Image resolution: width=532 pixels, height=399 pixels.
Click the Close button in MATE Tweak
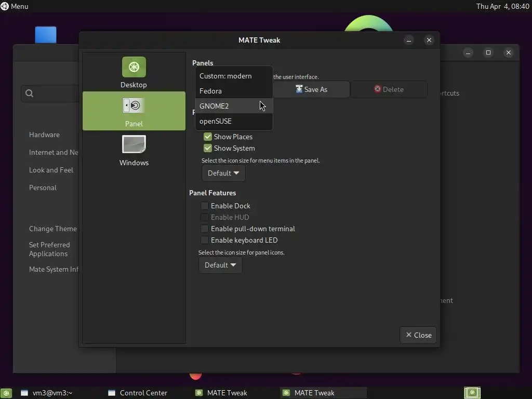418,335
